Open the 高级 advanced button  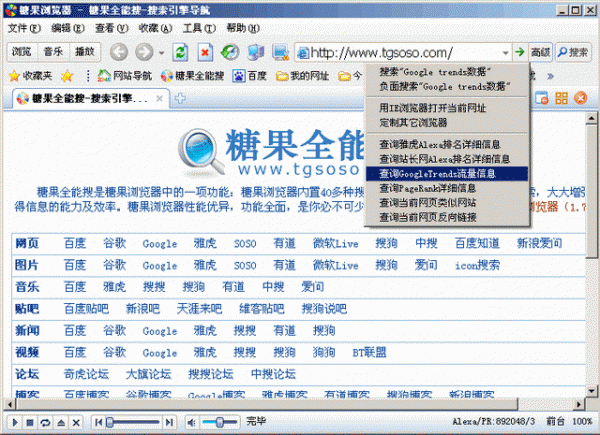click(x=540, y=52)
